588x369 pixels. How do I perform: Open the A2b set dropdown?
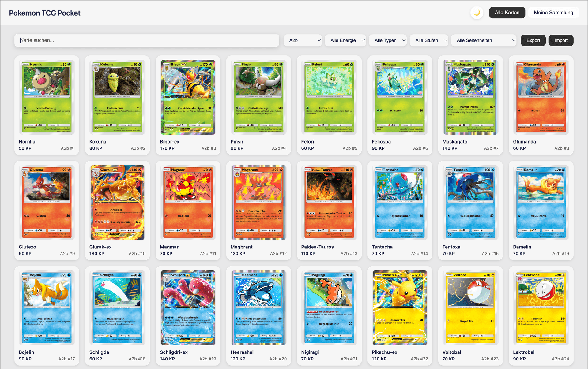[x=302, y=40]
